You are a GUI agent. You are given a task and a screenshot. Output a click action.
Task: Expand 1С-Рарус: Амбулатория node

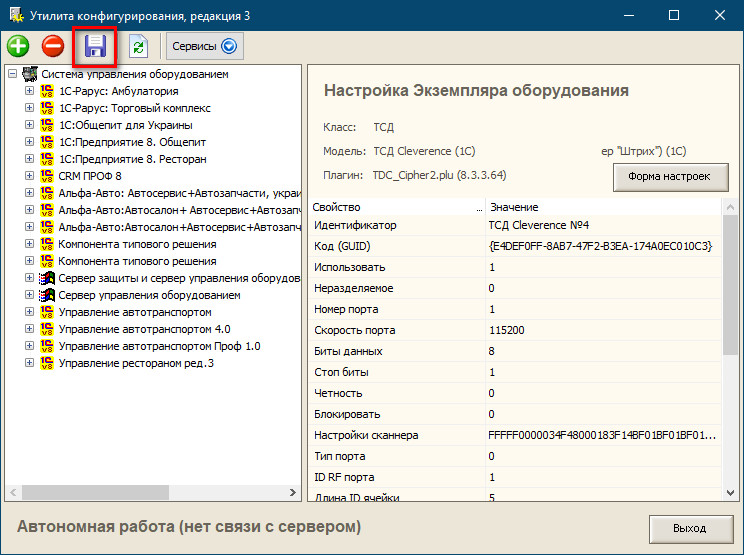[x=29, y=91]
